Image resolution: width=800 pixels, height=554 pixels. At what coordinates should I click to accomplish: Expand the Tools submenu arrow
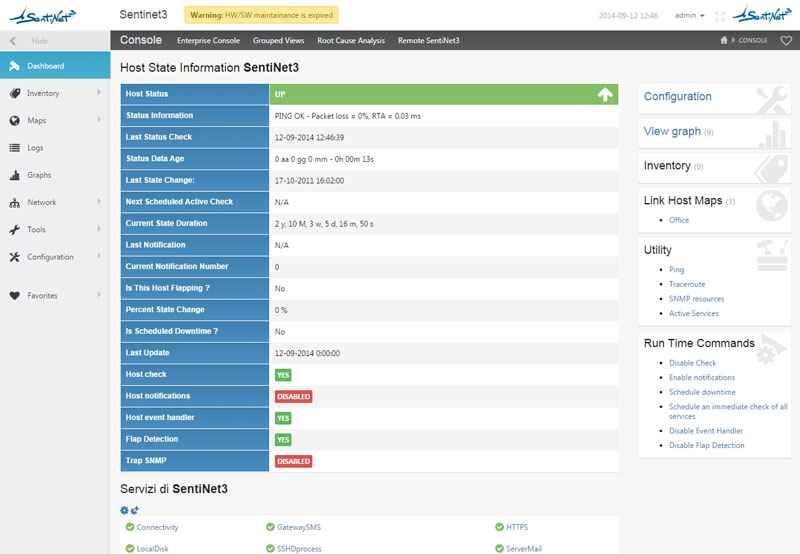pos(99,229)
